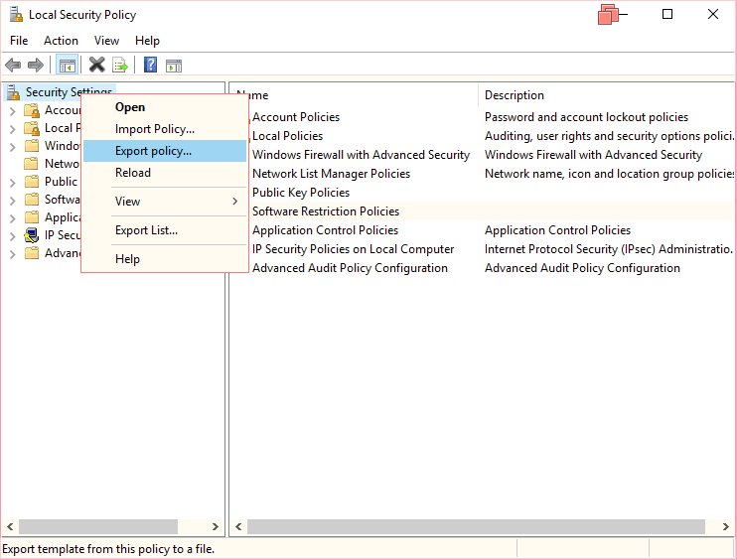The height and width of the screenshot is (560, 737).
Task: Click the Back arrow in the toolbar
Action: pyautogui.click(x=13, y=66)
